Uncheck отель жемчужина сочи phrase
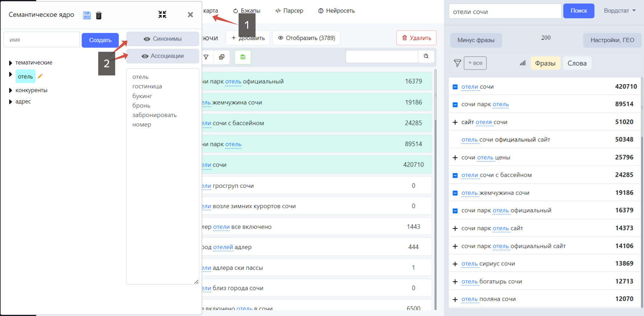Image resolution: width=644 pixels, height=316 pixels. click(x=455, y=193)
